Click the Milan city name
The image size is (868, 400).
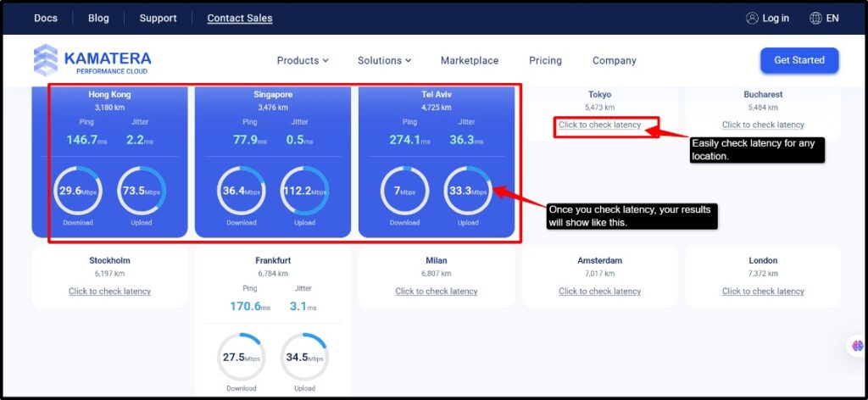click(x=437, y=260)
